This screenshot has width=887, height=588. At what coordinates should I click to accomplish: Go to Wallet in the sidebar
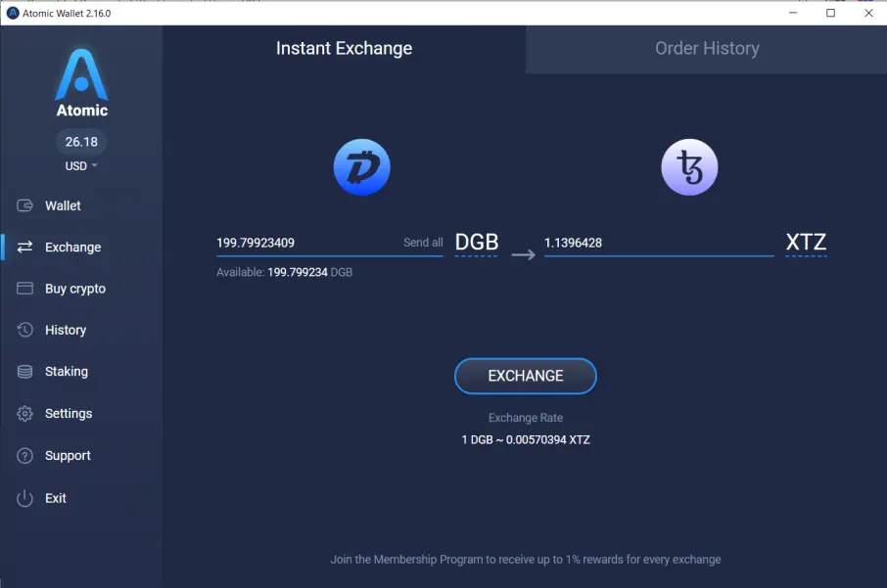(x=63, y=205)
